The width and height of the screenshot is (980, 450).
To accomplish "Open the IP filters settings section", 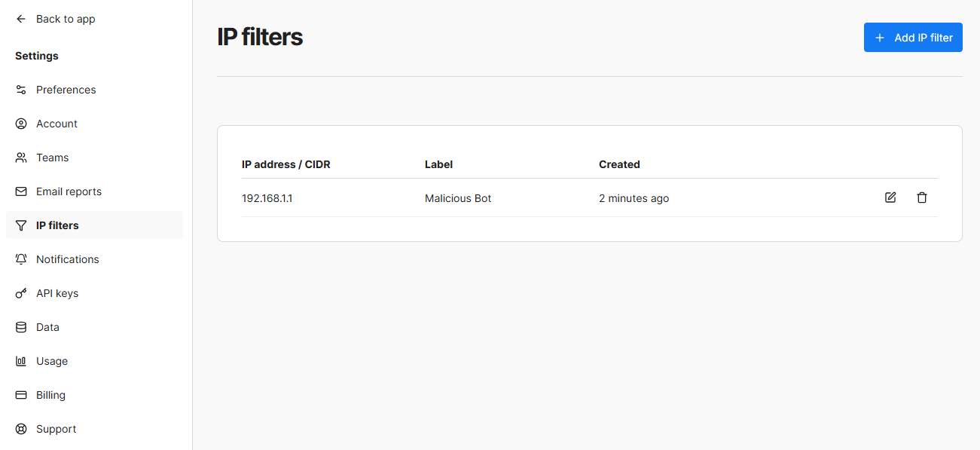I will coord(57,225).
